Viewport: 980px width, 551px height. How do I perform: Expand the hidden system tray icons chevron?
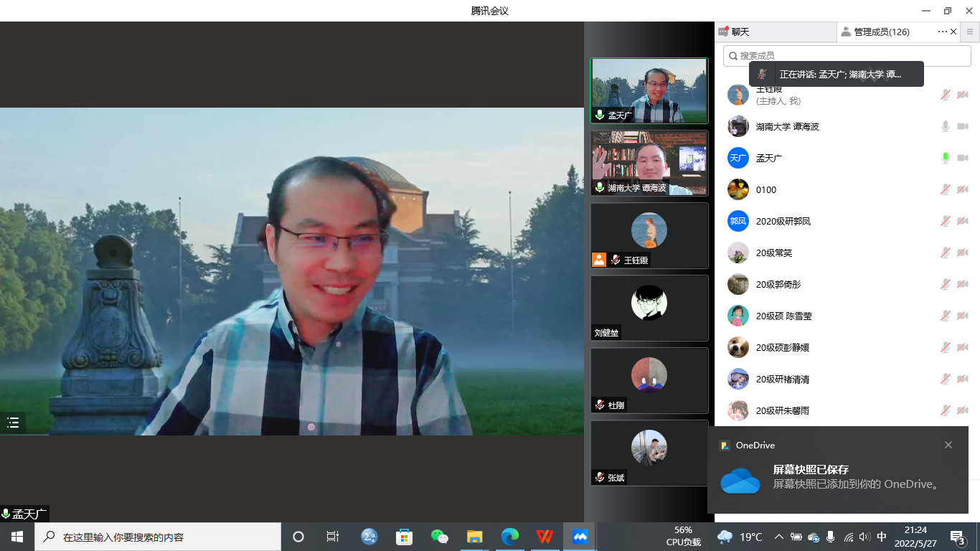point(778,537)
